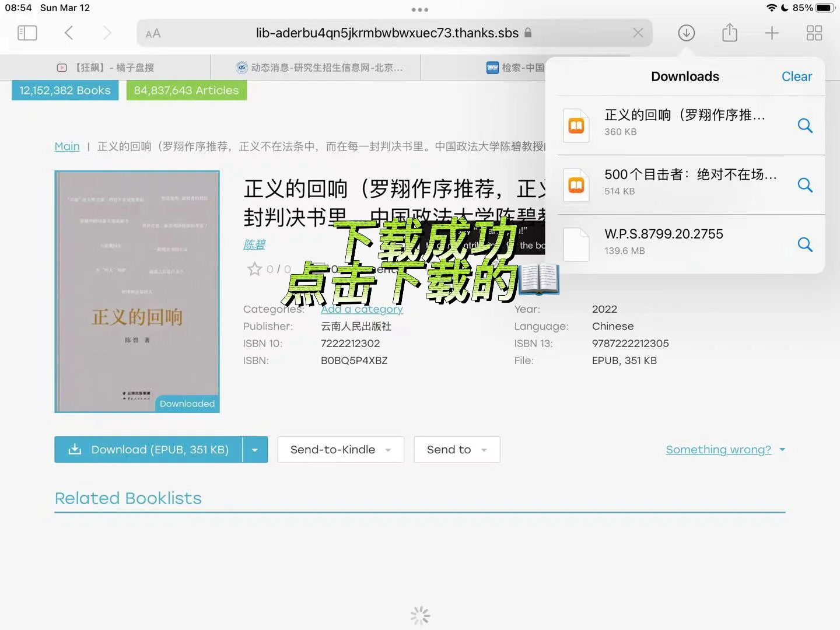840x630 pixels.
Task: Click Download (EPUB, 351 KB) button
Action: coord(148,450)
